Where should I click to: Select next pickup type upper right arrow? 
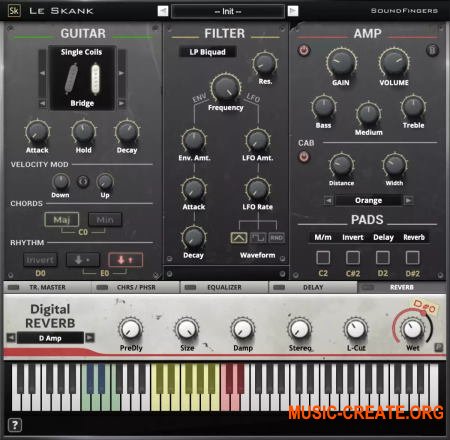pyautogui.click(x=121, y=73)
